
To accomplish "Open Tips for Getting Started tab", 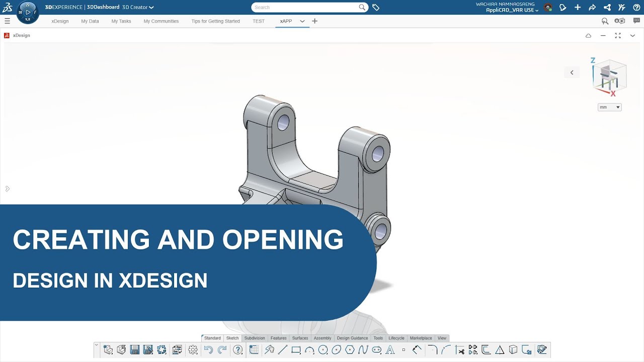I will [x=215, y=21].
